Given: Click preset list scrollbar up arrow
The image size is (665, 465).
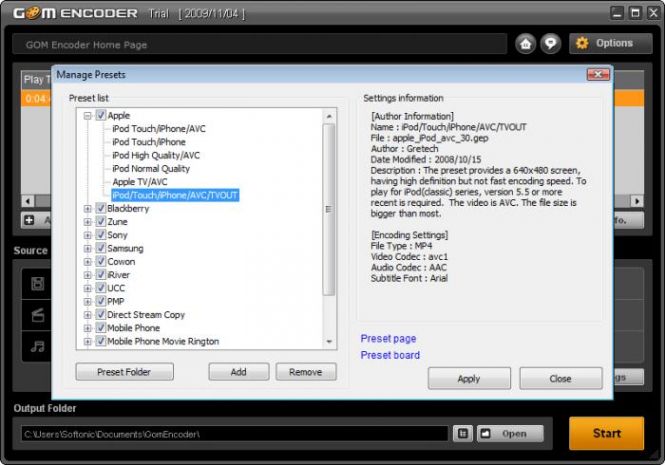Looking at the screenshot, I should click(329, 116).
